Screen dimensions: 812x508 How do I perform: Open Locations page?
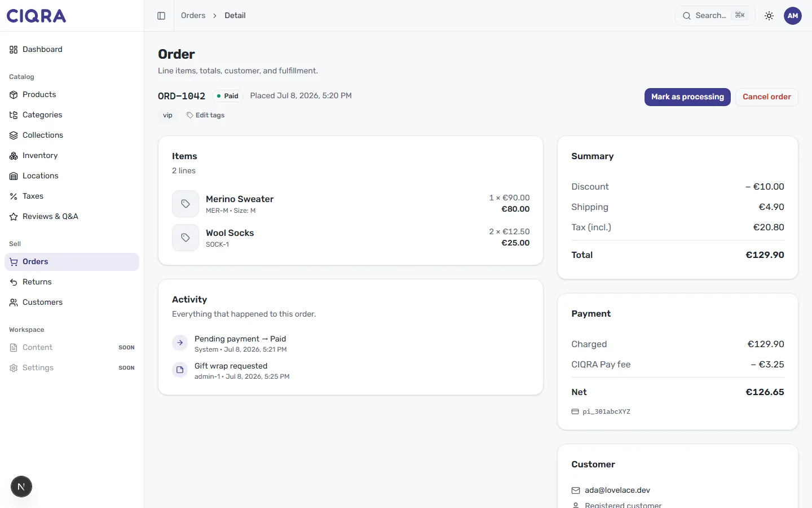click(x=72, y=176)
